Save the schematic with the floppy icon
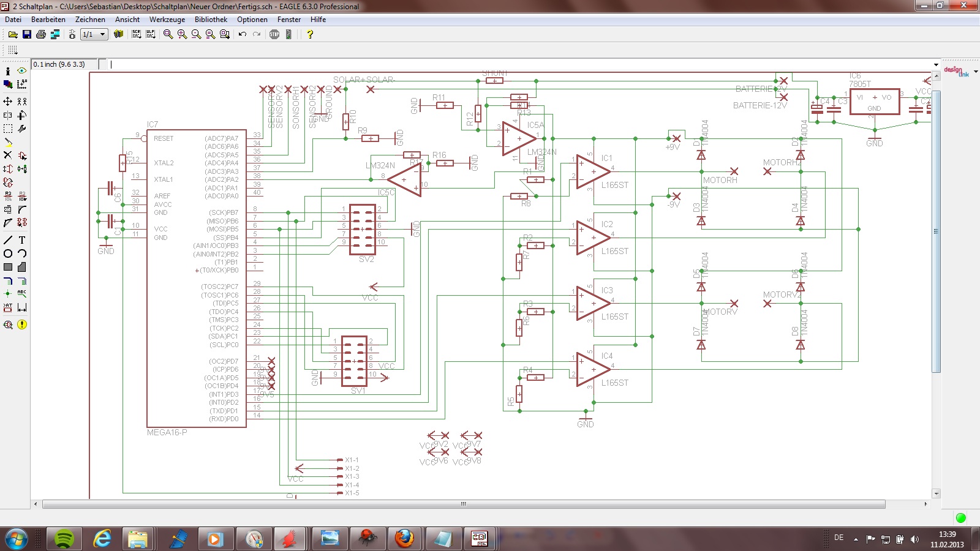The height and width of the screenshot is (551, 980). click(x=27, y=34)
